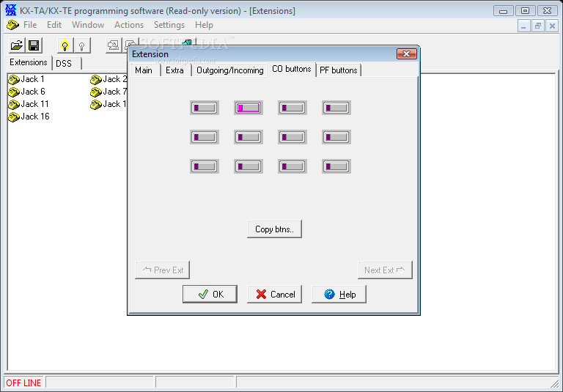The width and height of the screenshot is (563, 392).
Task: Click fourth CO button in bottom row
Action: [x=336, y=166]
